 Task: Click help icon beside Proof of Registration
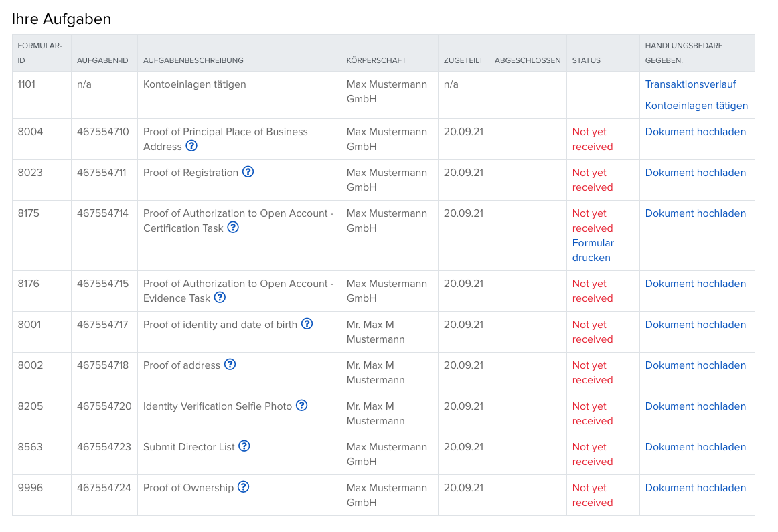(x=248, y=172)
